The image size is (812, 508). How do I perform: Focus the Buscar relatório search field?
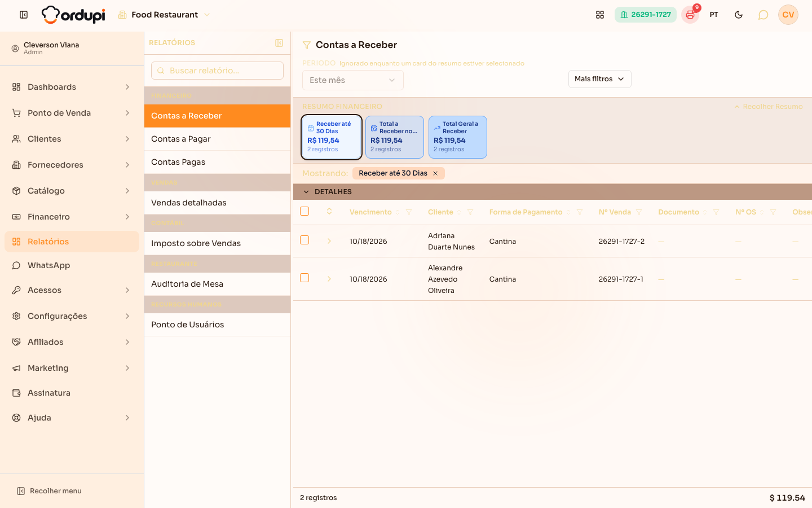218,71
